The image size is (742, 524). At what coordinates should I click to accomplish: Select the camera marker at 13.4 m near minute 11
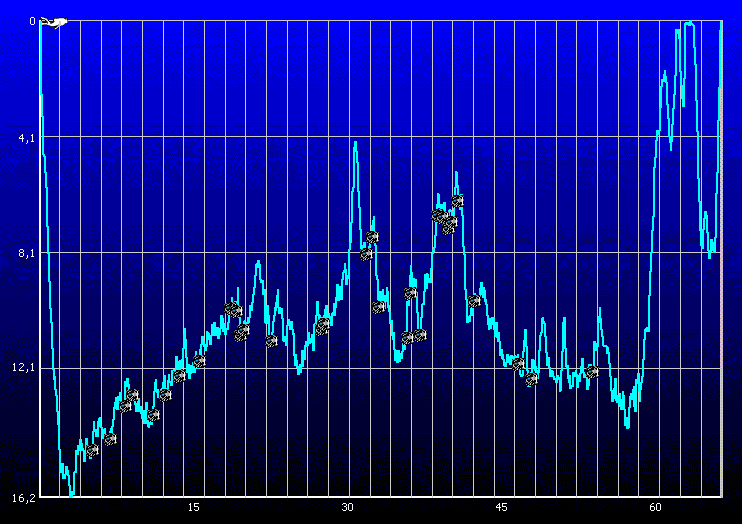coord(153,415)
